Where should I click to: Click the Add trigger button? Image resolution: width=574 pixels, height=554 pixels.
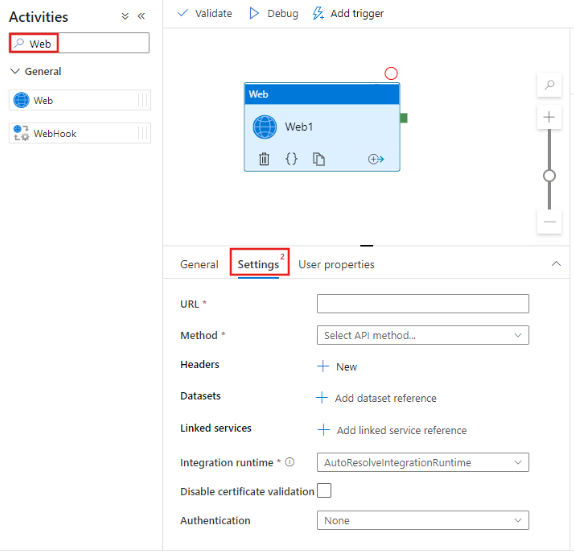(x=348, y=13)
